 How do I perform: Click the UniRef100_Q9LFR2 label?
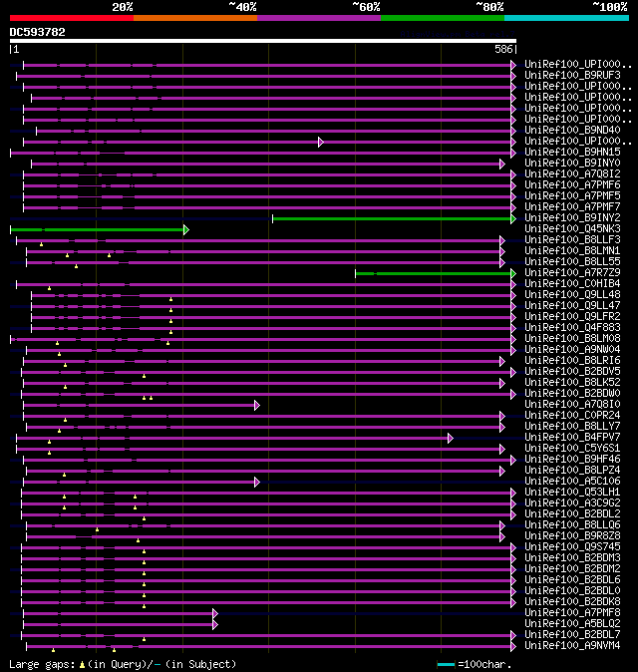point(572,317)
